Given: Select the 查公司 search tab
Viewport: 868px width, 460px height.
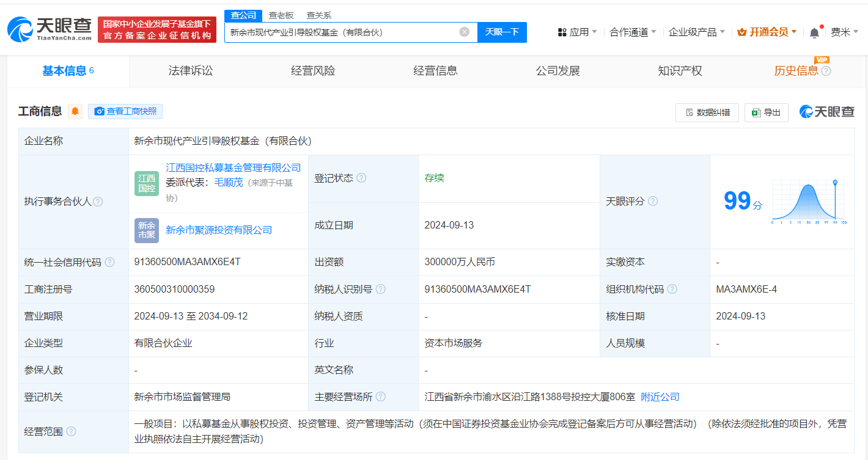Looking at the screenshot, I should click(243, 15).
